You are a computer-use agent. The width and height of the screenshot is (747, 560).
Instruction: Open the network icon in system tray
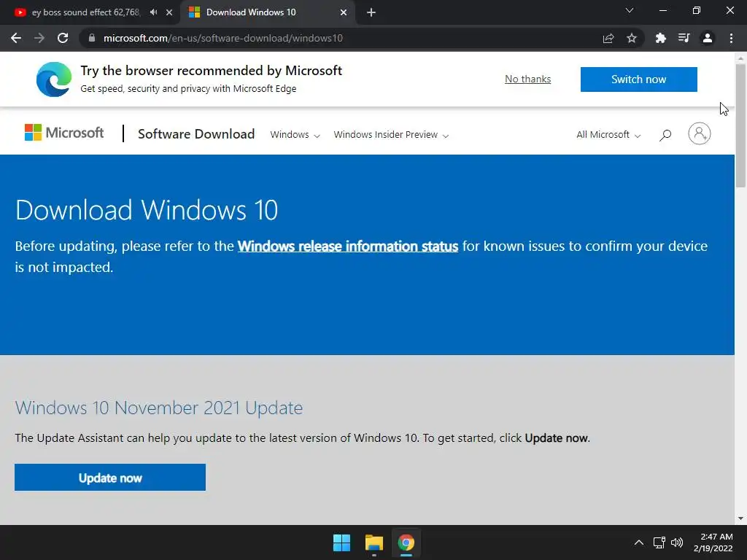click(x=659, y=542)
